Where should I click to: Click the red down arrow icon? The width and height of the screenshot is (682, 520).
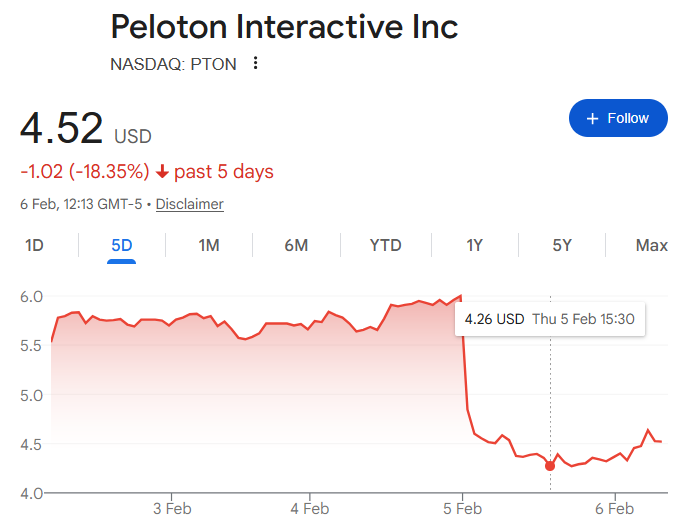(x=162, y=172)
